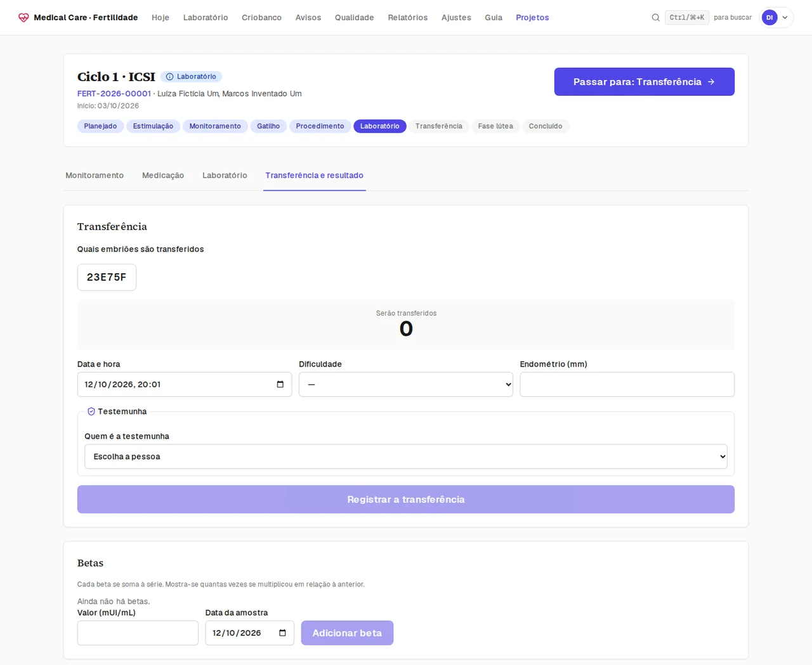Open patient record link FERT-2026-00001
Screen dimensions: 812x665
pos(114,94)
